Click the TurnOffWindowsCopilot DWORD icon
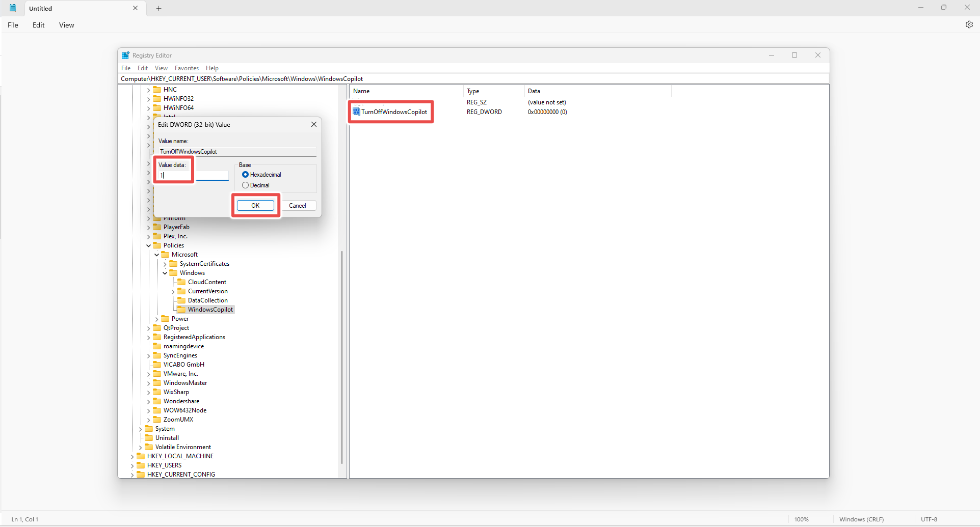 (356, 112)
